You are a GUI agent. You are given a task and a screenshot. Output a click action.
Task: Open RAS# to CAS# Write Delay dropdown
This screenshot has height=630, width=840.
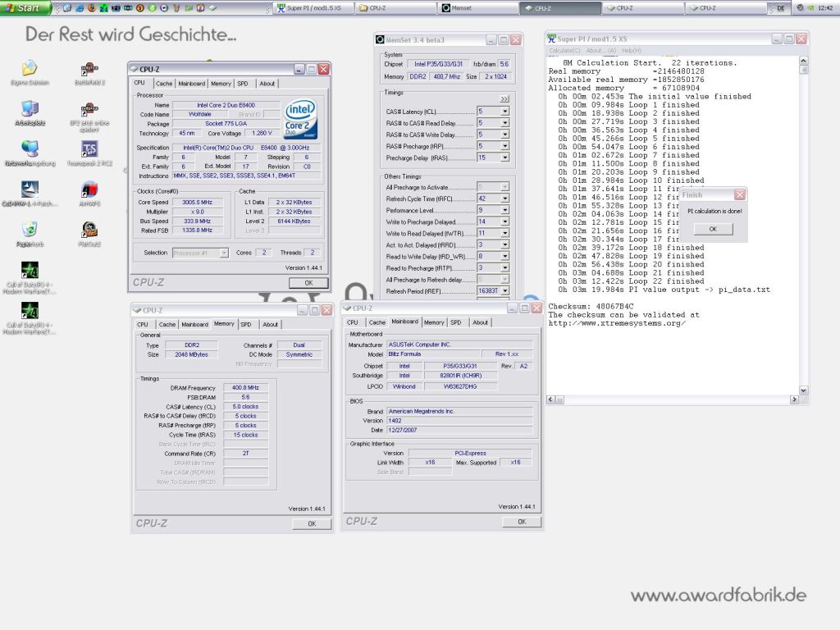(504, 135)
